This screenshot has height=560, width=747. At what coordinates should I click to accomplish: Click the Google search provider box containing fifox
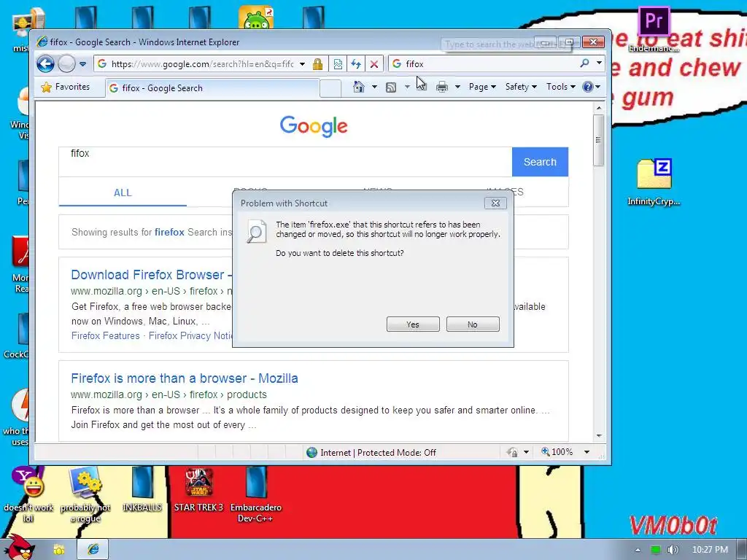pos(484,64)
